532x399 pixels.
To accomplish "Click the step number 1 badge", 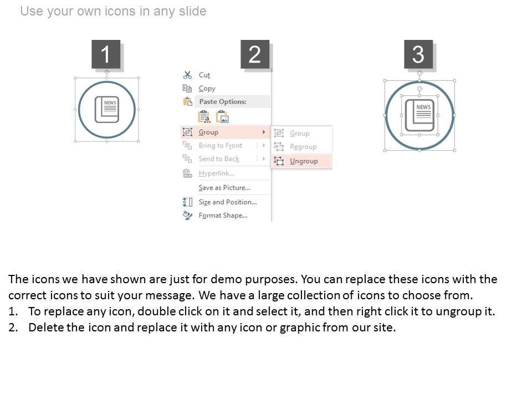I will coord(105,54).
